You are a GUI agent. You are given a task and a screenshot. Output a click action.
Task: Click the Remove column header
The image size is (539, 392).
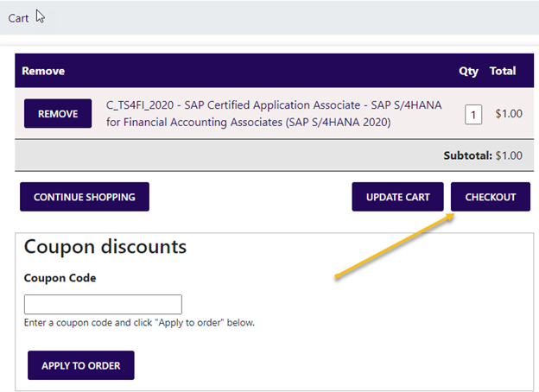click(x=43, y=71)
